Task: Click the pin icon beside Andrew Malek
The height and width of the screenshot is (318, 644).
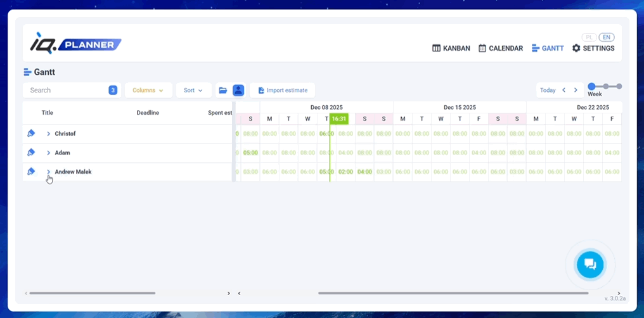Action: (30, 172)
